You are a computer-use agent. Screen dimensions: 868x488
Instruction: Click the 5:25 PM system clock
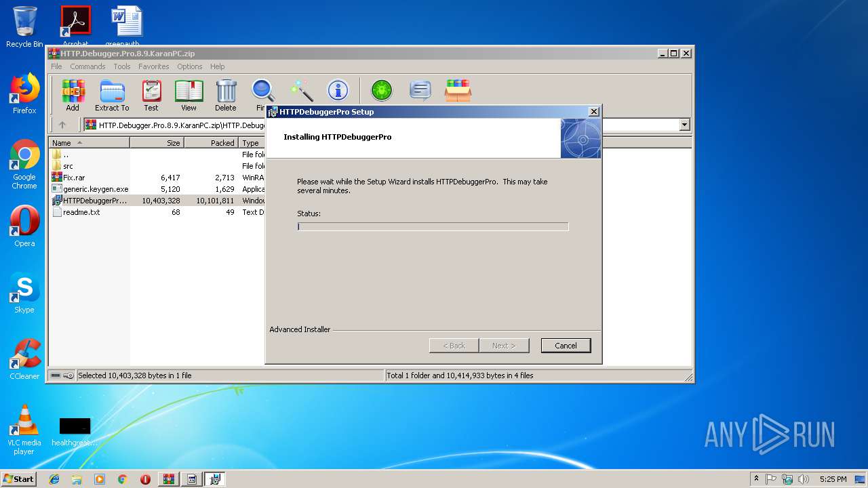(833, 479)
